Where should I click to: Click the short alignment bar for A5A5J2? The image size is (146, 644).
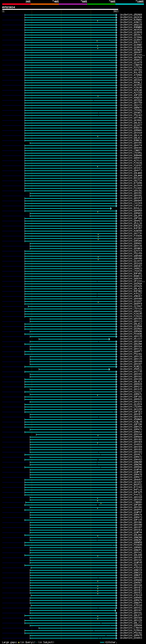[x=74, y=369]
